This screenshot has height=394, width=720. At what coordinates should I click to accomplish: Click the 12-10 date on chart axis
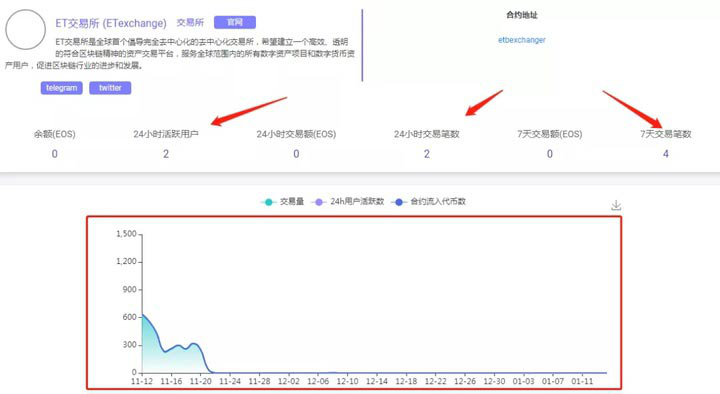(347, 381)
